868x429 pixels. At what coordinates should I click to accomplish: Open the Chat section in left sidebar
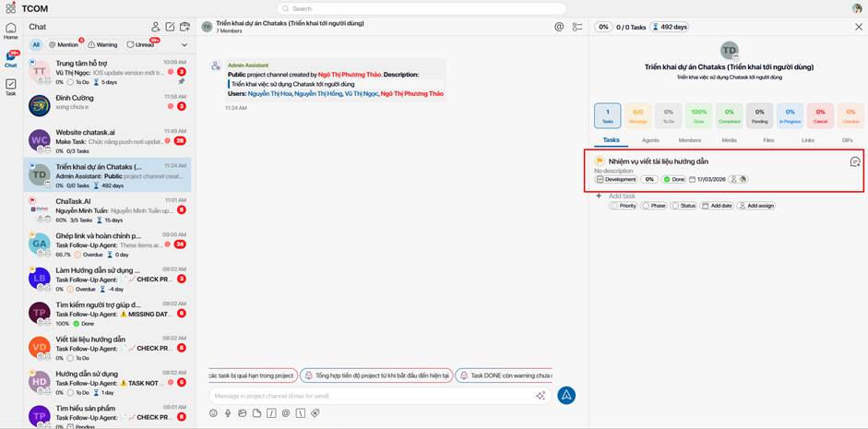point(11,59)
